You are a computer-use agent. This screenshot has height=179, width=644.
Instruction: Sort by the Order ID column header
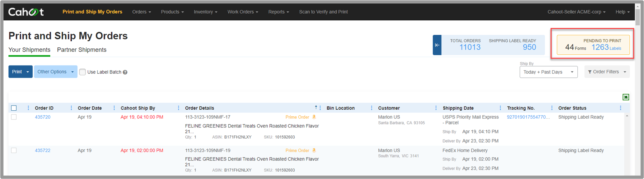(x=44, y=108)
